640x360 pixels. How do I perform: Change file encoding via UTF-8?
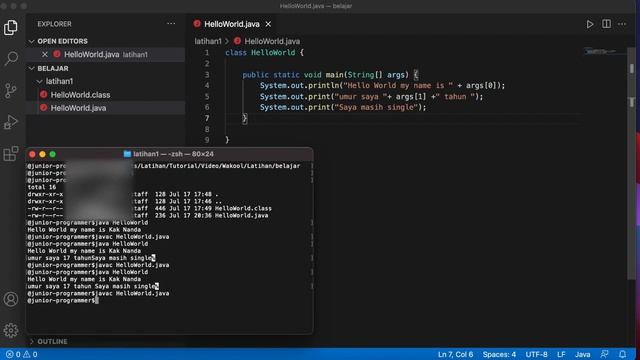pyautogui.click(x=536, y=354)
